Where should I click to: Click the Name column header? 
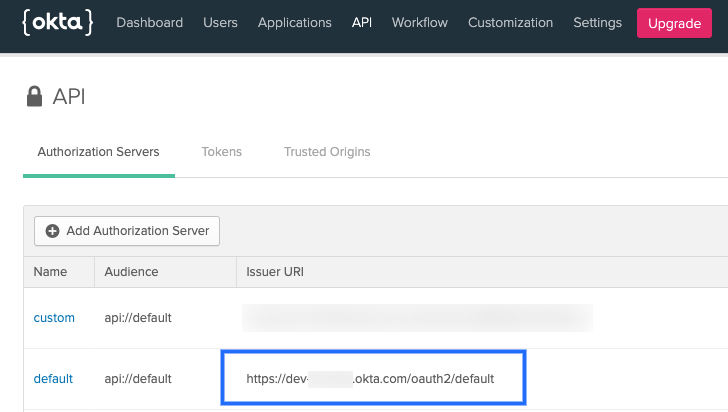click(x=50, y=272)
